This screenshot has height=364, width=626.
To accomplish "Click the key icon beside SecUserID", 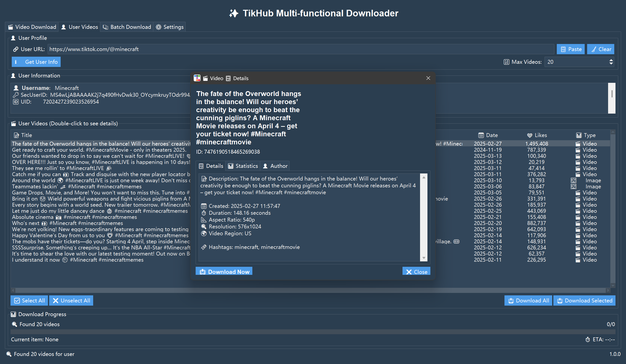I will coord(16,95).
